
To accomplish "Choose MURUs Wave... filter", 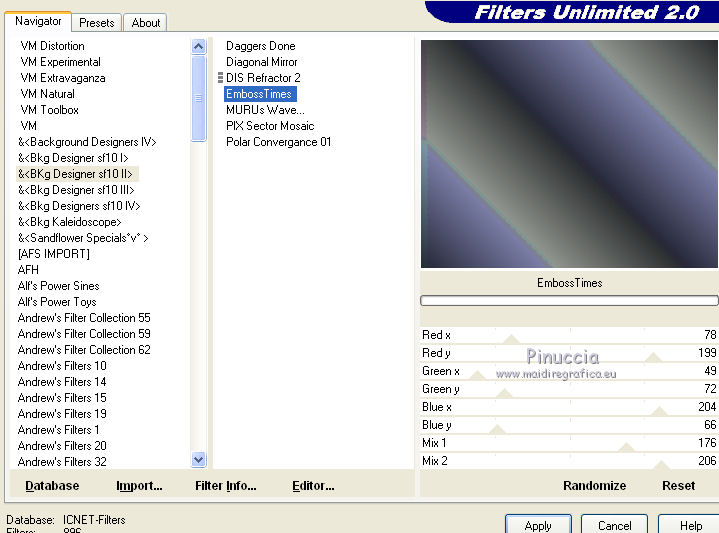I will (x=265, y=110).
